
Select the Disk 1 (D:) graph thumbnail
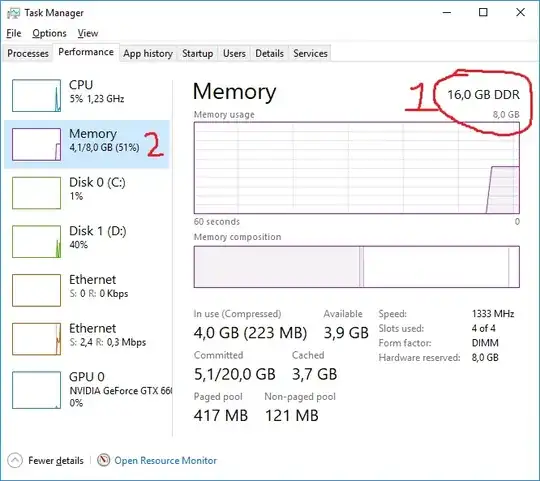click(37, 241)
